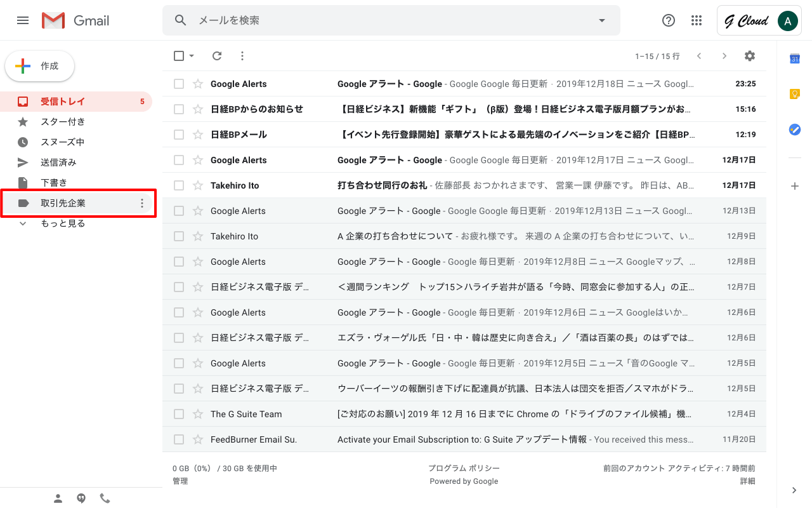Open the account avatar A

(787, 21)
